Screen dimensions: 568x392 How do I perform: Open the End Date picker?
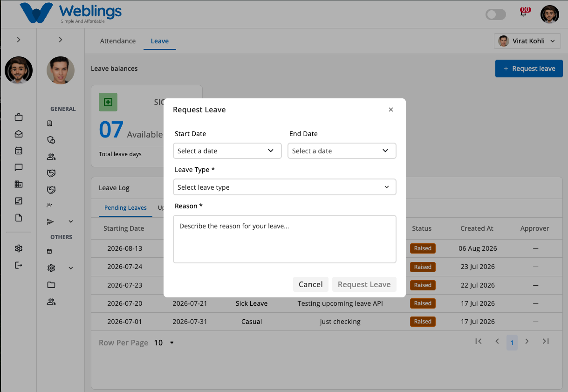pos(342,151)
